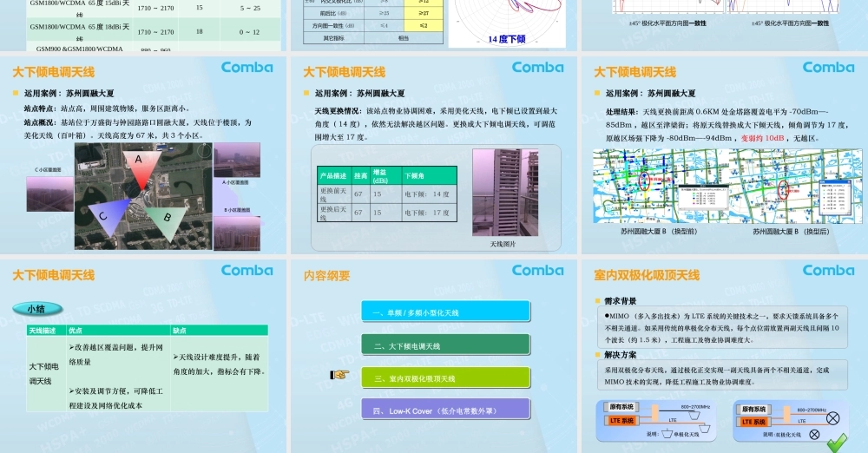Click GSM1800/WCDMA 65度 18dBi row label
868x453 pixels.
pyautogui.click(x=80, y=31)
